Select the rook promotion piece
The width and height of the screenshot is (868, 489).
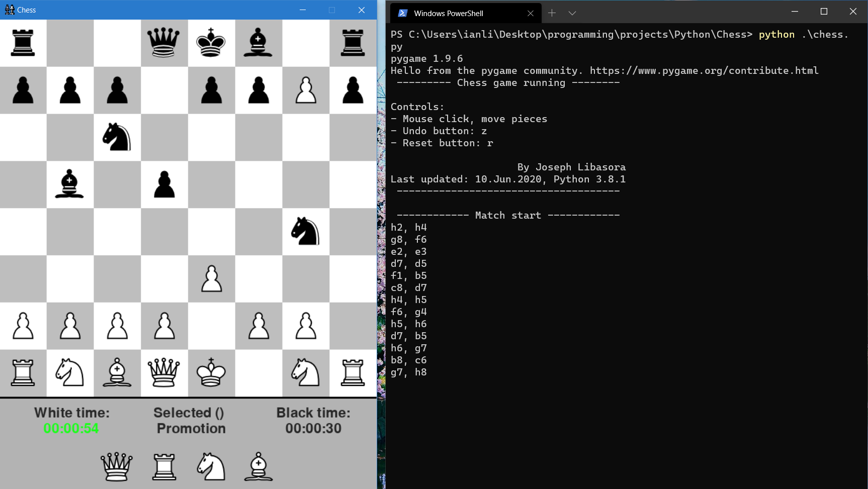point(163,466)
